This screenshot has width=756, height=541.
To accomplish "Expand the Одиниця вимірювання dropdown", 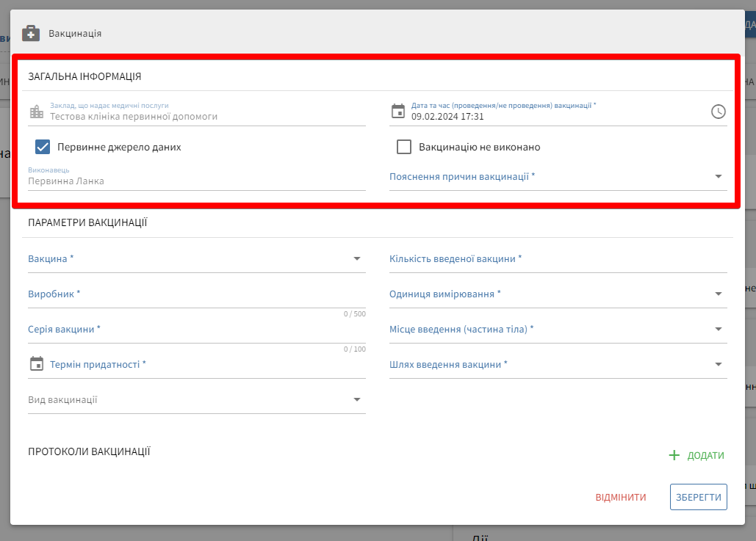I will click(718, 294).
